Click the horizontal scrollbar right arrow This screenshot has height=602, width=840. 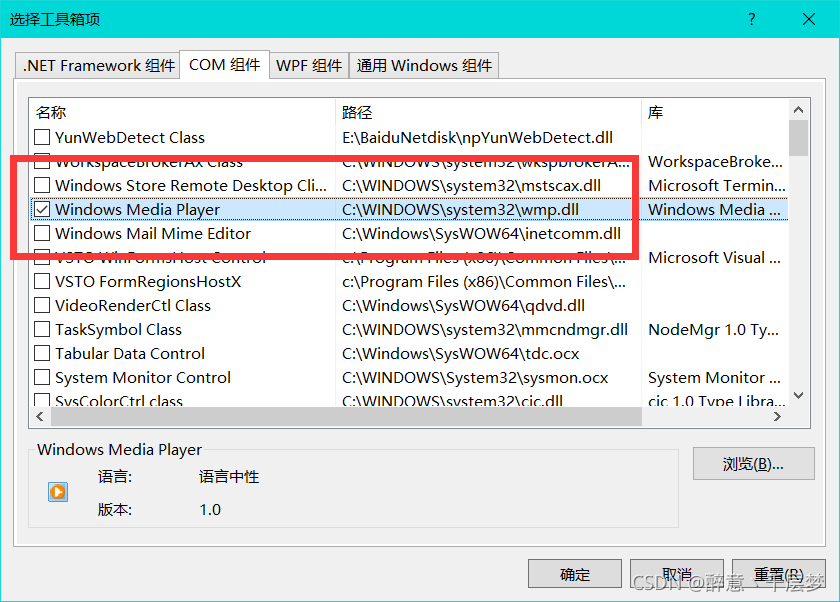click(777, 416)
